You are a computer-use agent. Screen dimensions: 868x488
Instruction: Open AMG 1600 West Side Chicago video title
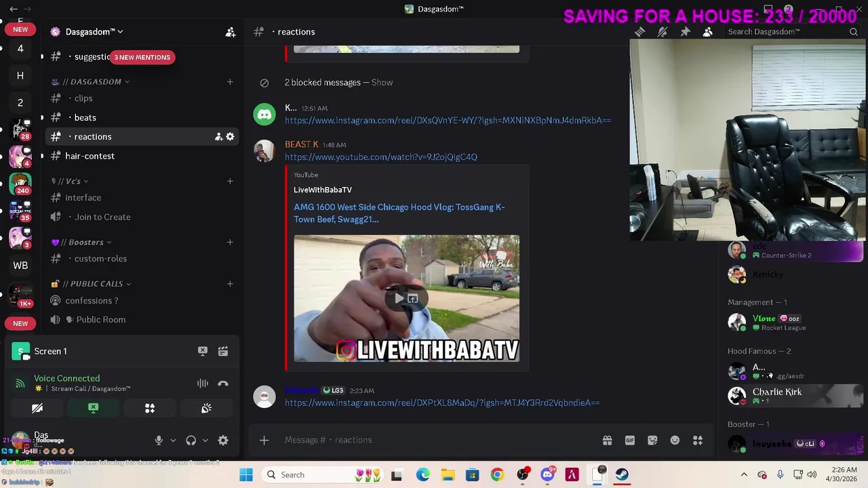click(x=399, y=213)
